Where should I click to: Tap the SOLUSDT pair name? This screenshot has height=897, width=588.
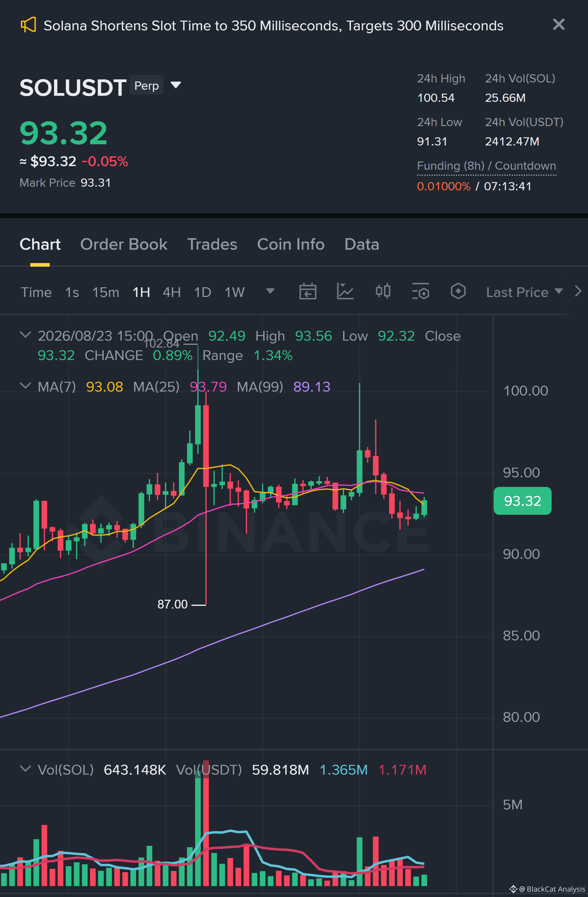click(73, 88)
